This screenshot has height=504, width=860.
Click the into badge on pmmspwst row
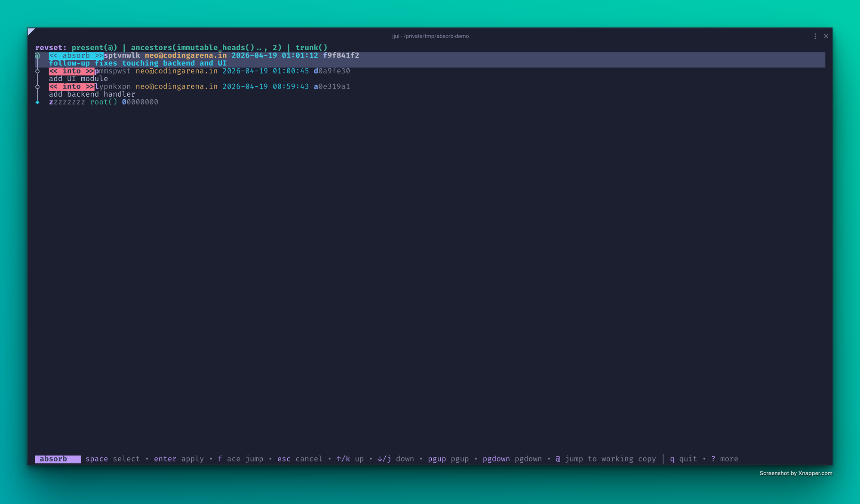[x=71, y=71]
